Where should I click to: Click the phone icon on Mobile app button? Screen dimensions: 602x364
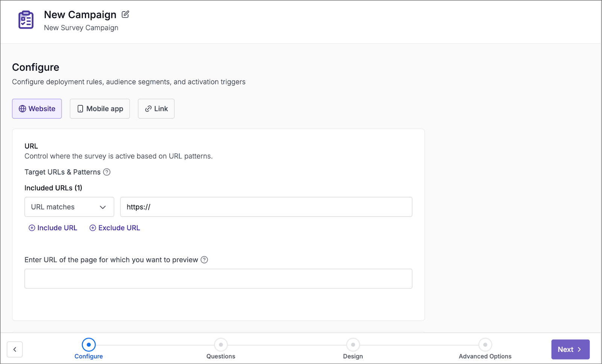[79, 109]
